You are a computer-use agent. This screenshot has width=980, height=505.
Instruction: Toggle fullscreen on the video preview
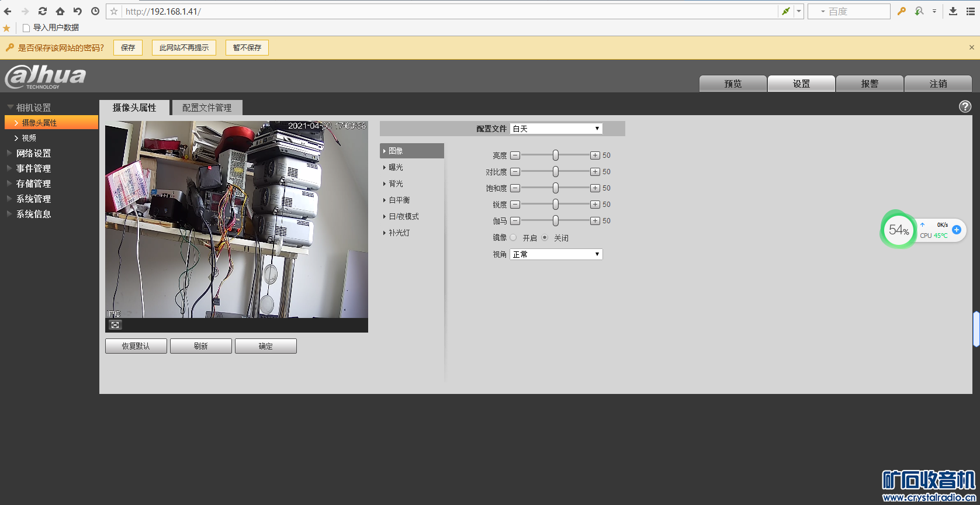click(115, 325)
